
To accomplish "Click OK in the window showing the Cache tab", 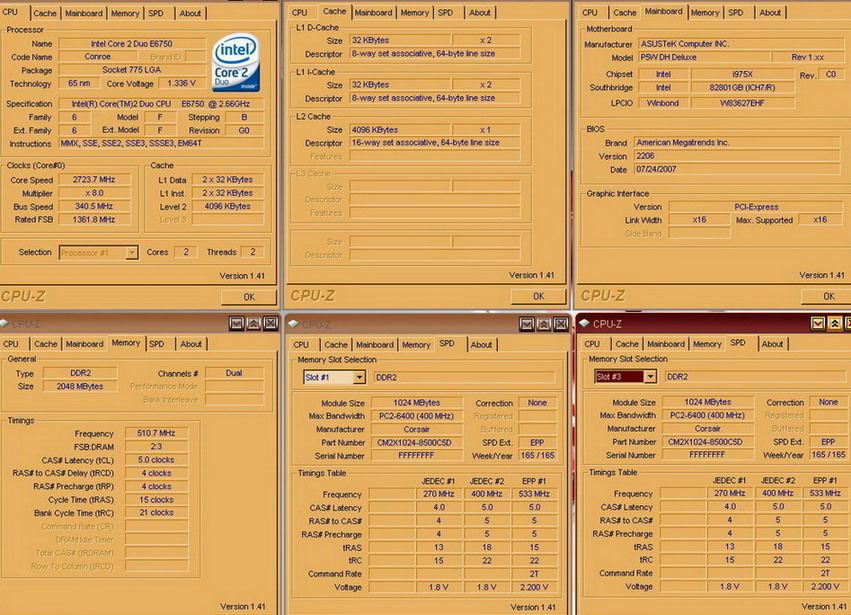I will click(x=538, y=296).
